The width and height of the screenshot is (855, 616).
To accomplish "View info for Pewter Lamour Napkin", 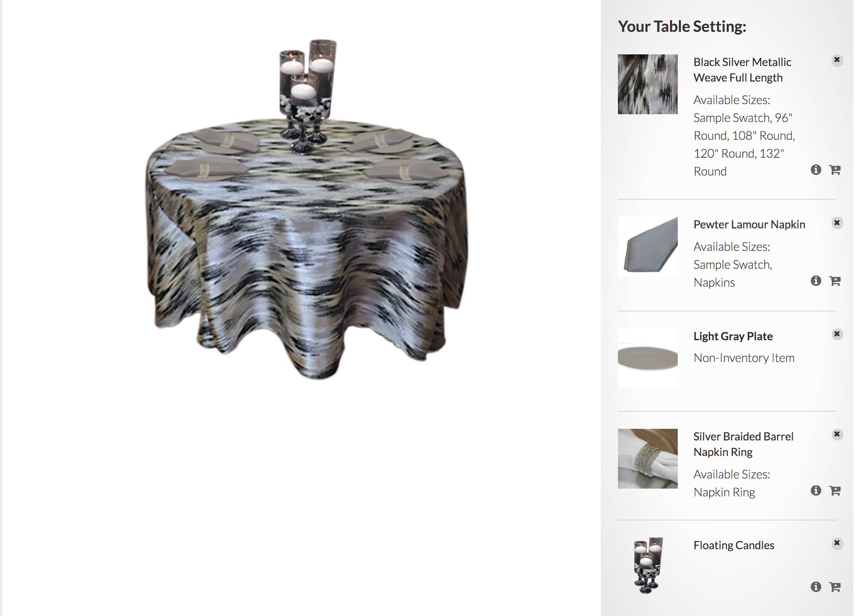I will click(x=816, y=281).
